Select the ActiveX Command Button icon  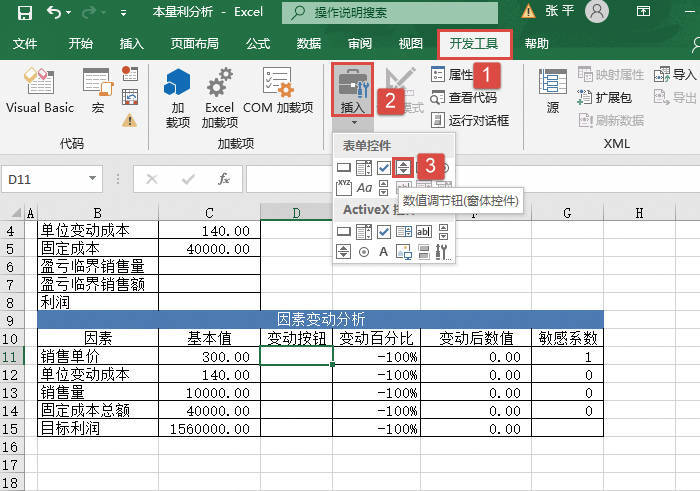pos(343,231)
